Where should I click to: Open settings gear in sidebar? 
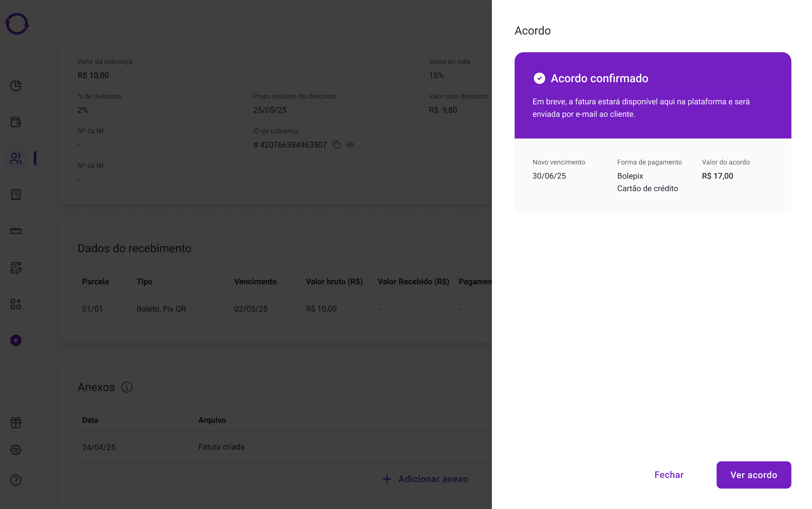(16, 450)
